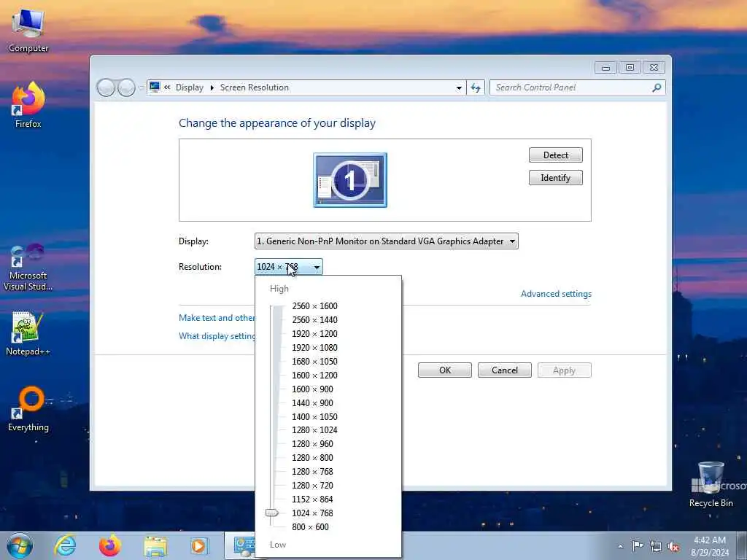Open the Display monitor dropdown

pos(387,241)
